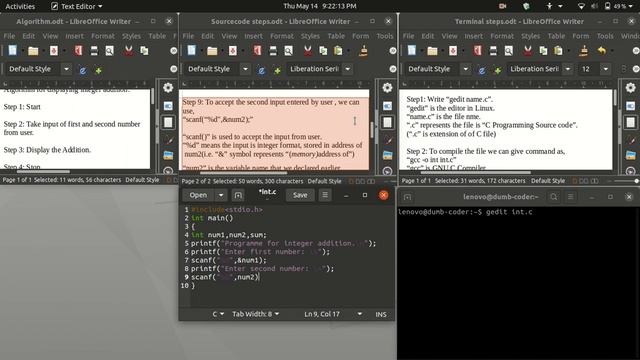The height and width of the screenshot is (360, 640).
Task: Expand hidden toolbar items in Algorithm.odt standard toolbar
Action: (x=173, y=51)
